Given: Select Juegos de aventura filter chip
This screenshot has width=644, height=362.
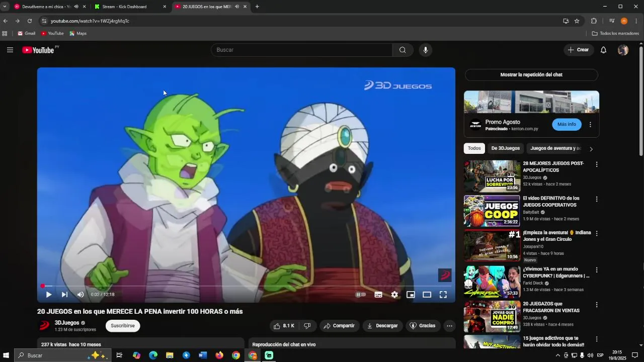Looking at the screenshot, I should tap(555, 148).
